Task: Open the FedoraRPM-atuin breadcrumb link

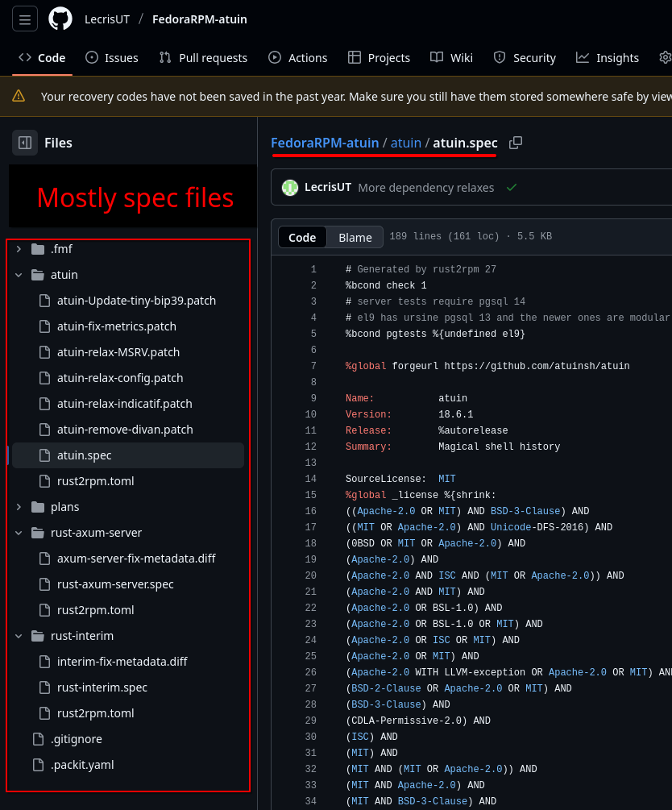Action: coord(325,143)
